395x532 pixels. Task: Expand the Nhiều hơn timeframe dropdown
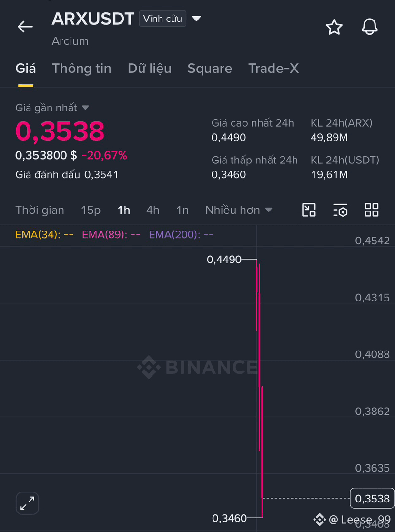[x=239, y=210]
